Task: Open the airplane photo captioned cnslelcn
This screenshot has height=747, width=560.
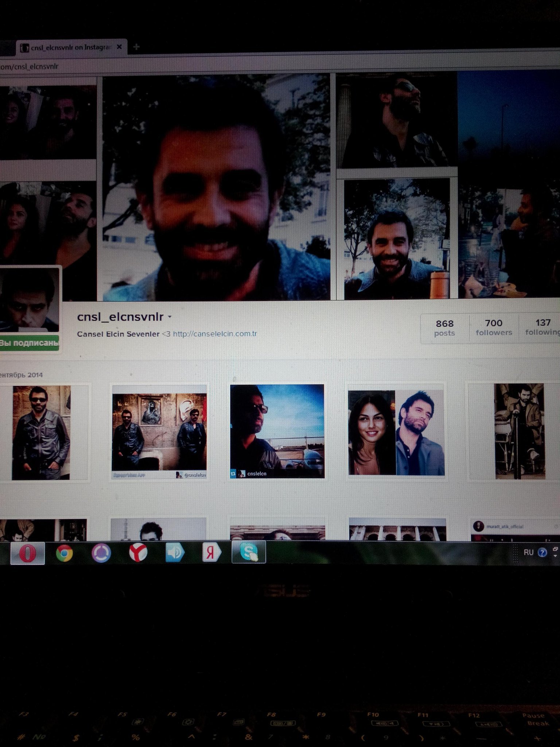Action: point(277,431)
